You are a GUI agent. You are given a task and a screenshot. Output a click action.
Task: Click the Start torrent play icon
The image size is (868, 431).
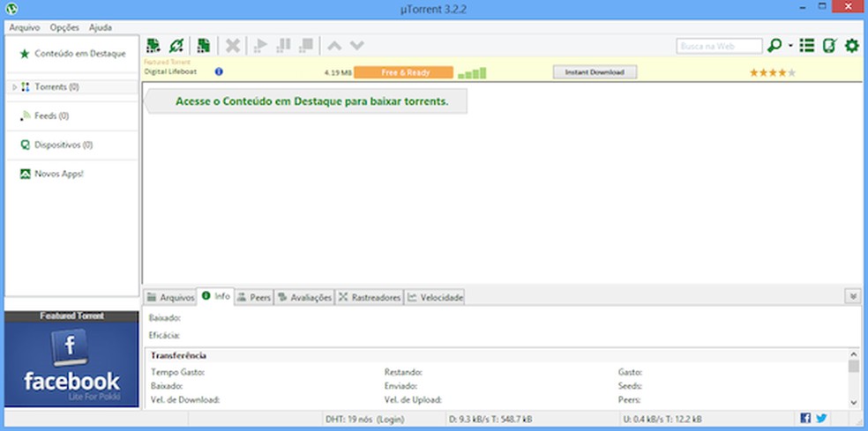coord(260,46)
